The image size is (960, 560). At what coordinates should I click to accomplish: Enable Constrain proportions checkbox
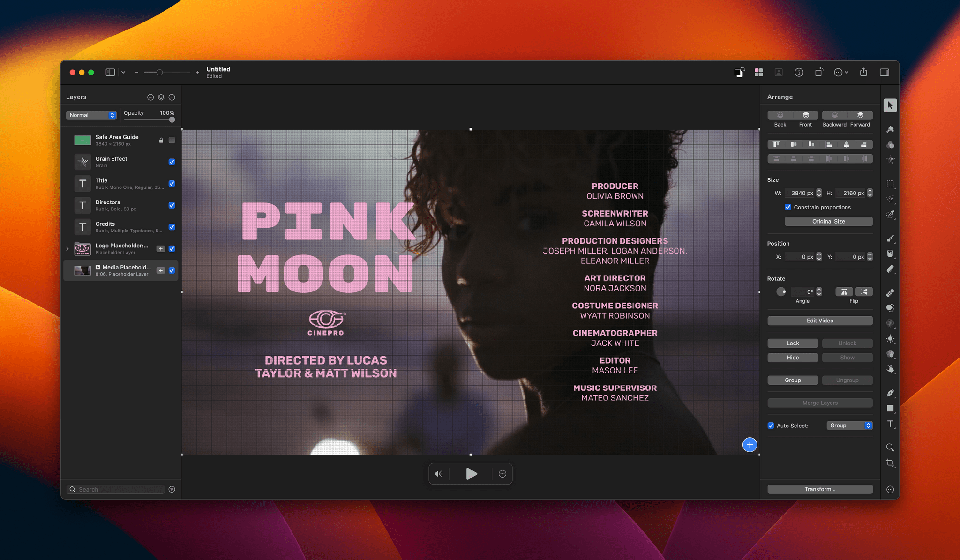[x=787, y=207]
